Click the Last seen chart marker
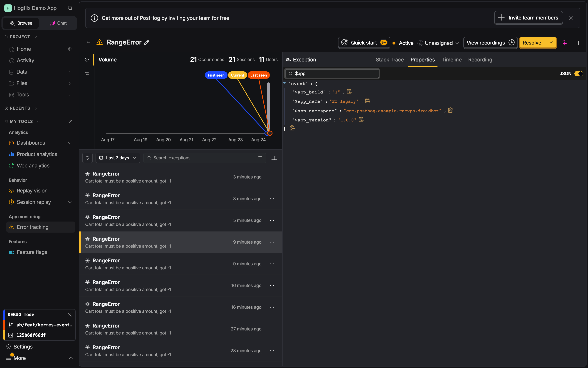The height and width of the screenshot is (368, 588). click(259, 75)
